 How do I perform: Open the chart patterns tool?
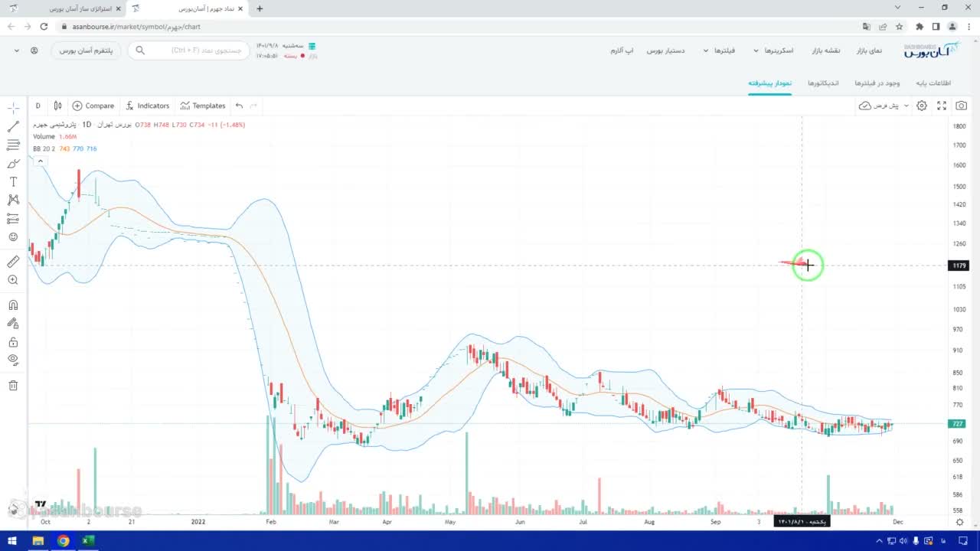coord(13,201)
